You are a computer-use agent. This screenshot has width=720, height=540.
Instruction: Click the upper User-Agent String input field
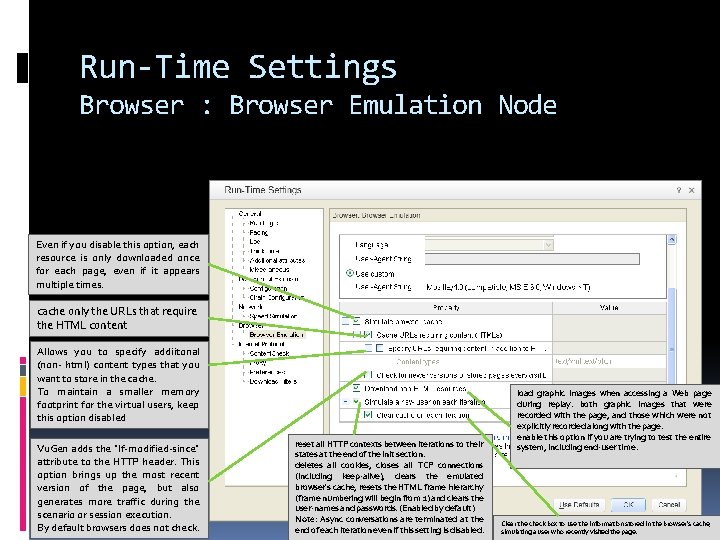tap(532, 259)
